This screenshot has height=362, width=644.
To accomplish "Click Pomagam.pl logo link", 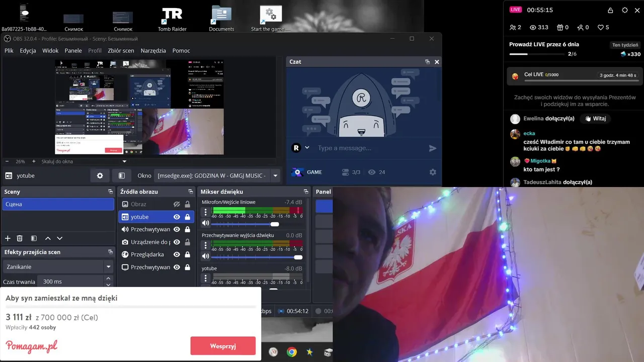I will 31,346.
